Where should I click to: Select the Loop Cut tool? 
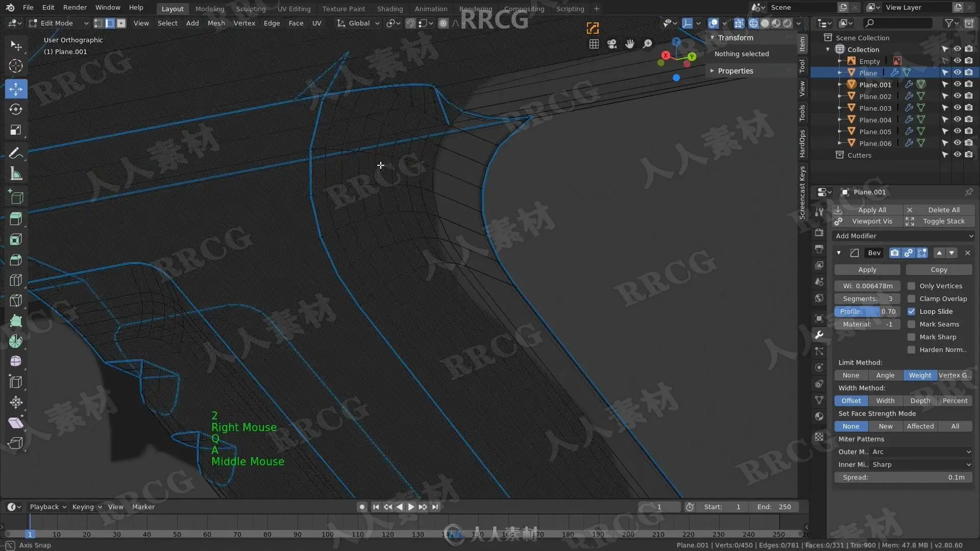(16, 280)
